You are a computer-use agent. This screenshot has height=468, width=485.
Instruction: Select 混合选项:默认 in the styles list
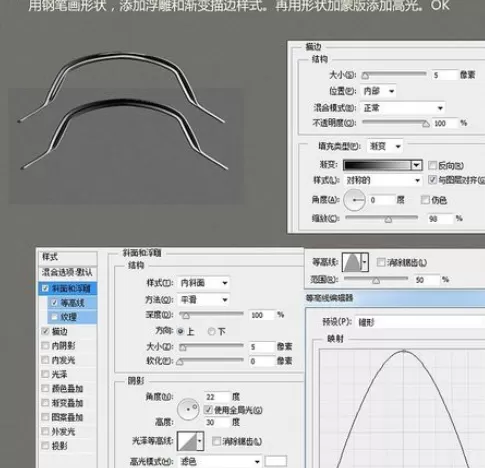[x=68, y=273]
